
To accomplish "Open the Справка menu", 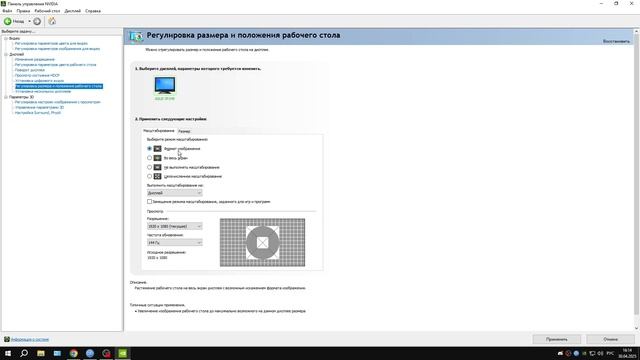I will coord(93,11).
